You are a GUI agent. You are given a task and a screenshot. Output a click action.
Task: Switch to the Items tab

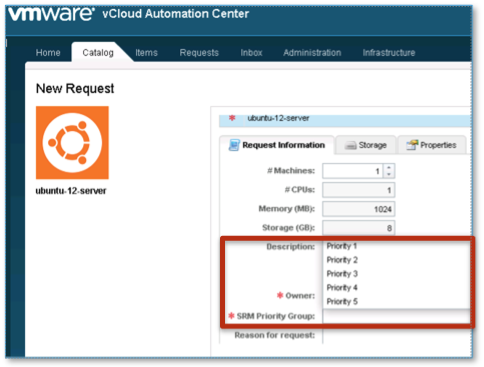(146, 53)
